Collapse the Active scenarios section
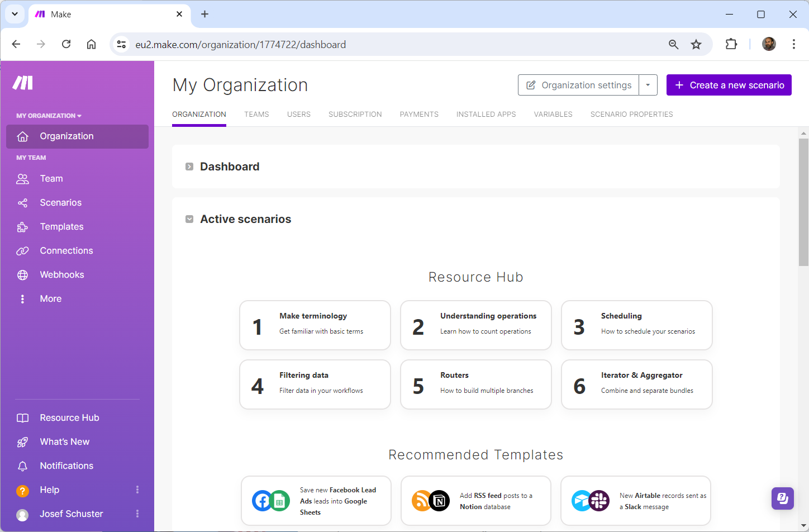 coord(189,219)
